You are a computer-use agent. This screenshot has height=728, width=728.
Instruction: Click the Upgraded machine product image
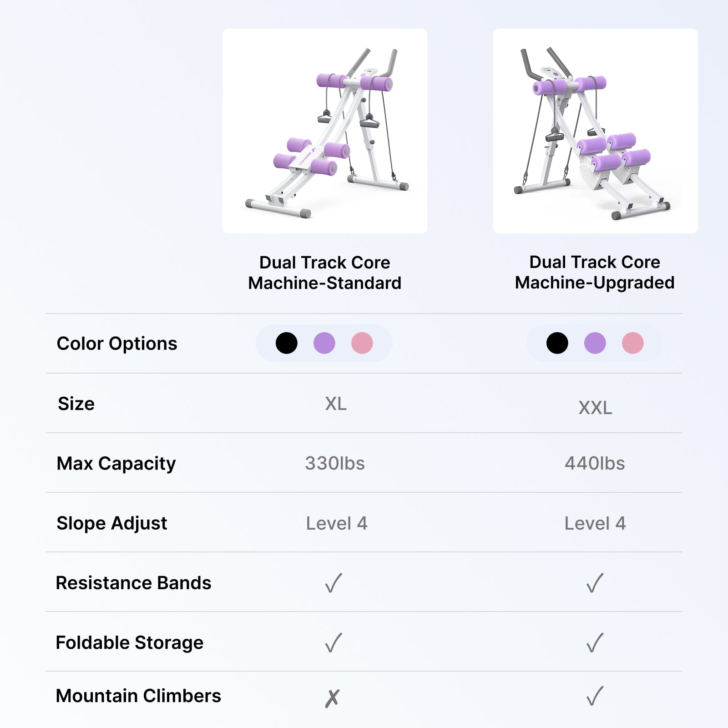pos(595,131)
